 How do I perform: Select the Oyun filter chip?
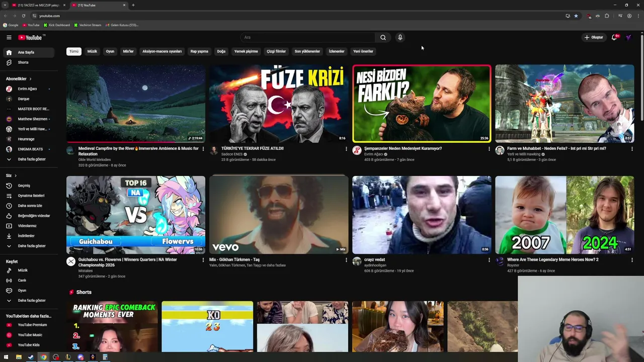point(110,51)
